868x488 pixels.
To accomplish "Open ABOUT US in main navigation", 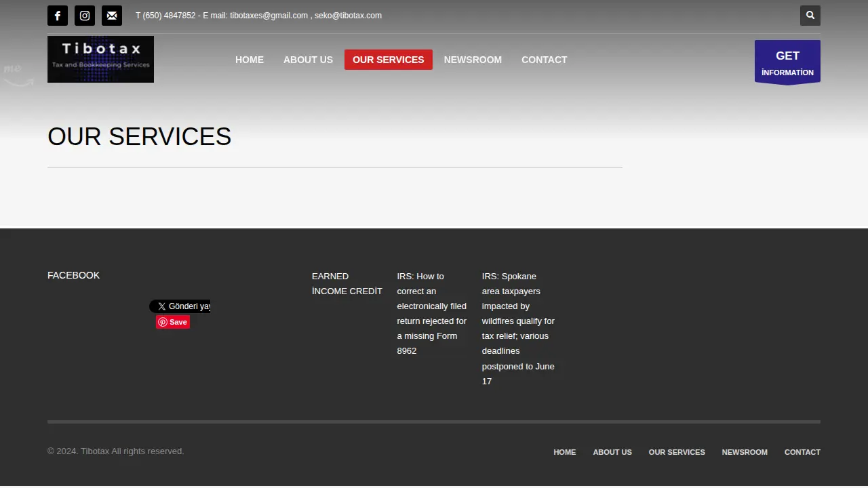I will 308,60.
